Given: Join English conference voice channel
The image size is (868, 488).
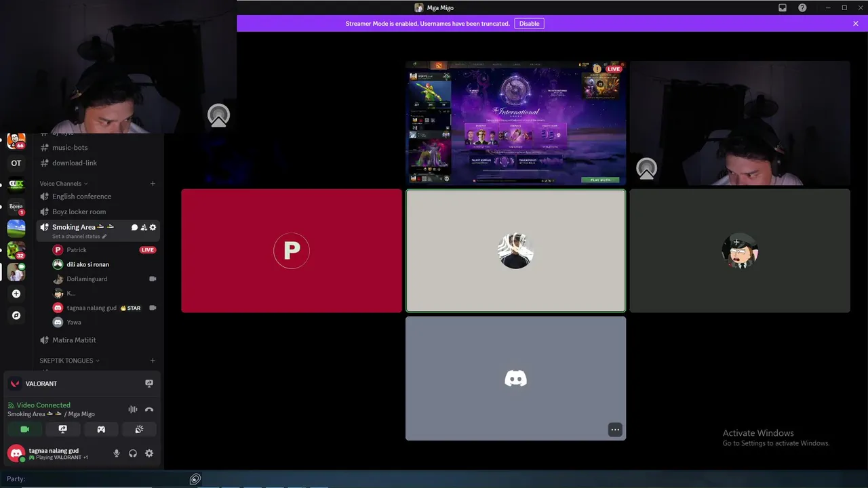Looking at the screenshot, I should coord(81,197).
